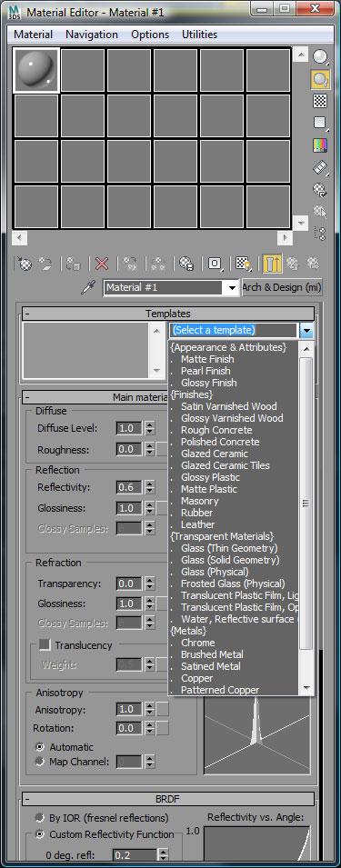Image resolution: width=341 pixels, height=868 pixels.
Task: Click the Make Preview film icon
Action: click(320, 167)
